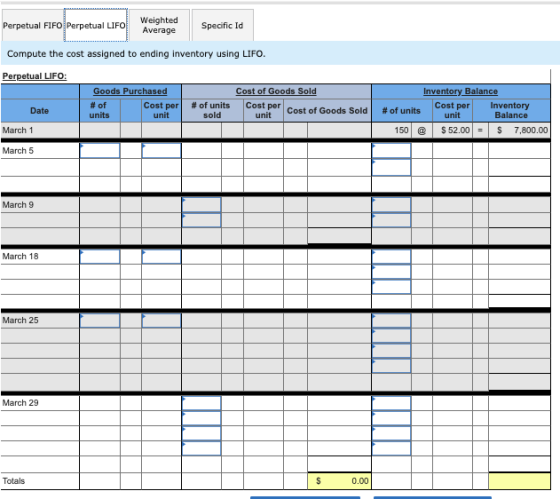Viewport: 560px width, 499px height.
Task: Select March 29 fourth inventory units field
Action: (391, 448)
